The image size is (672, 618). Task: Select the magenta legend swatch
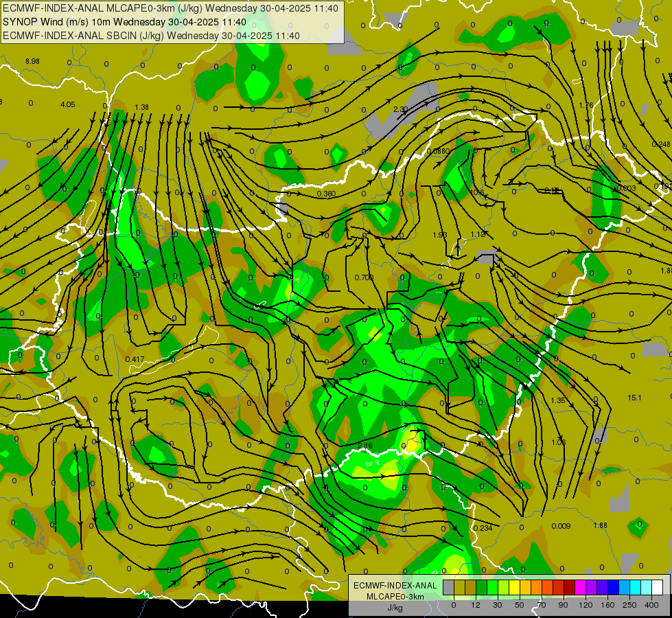point(581,587)
